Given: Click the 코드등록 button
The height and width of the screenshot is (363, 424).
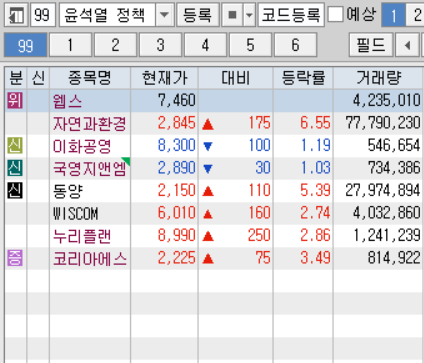Looking at the screenshot, I should pyautogui.click(x=291, y=15).
